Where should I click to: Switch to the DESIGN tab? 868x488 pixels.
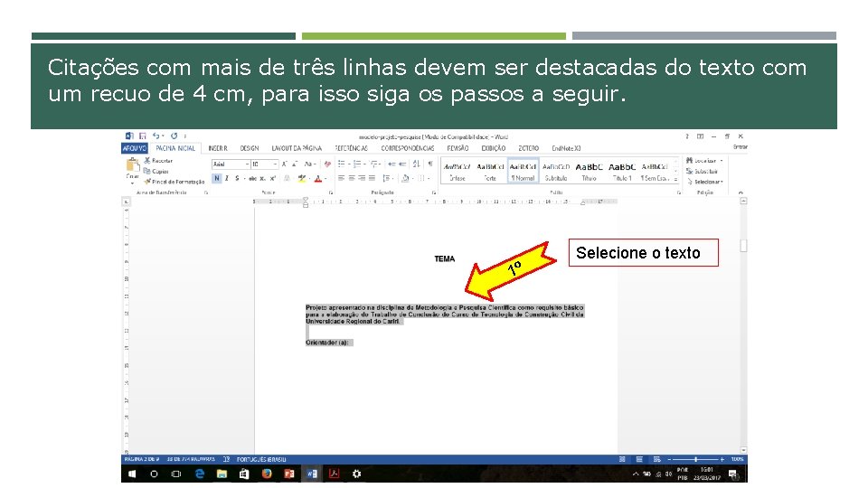250,148
